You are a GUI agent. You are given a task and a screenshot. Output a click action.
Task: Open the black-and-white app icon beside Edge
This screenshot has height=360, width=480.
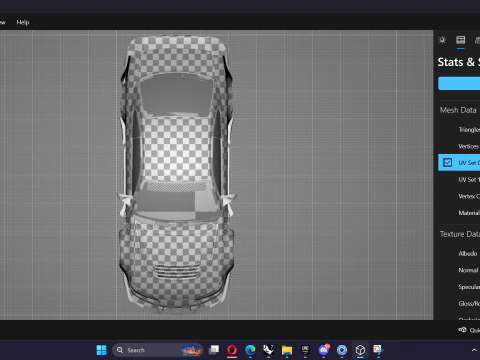point(268,350)
